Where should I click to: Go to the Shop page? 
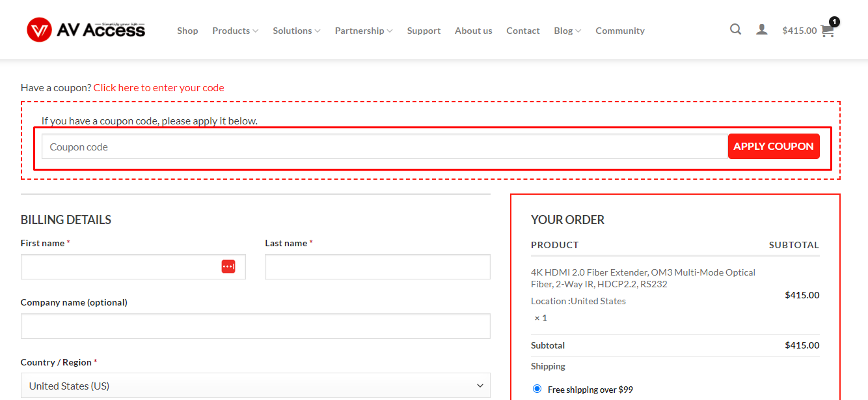(187, 31)
